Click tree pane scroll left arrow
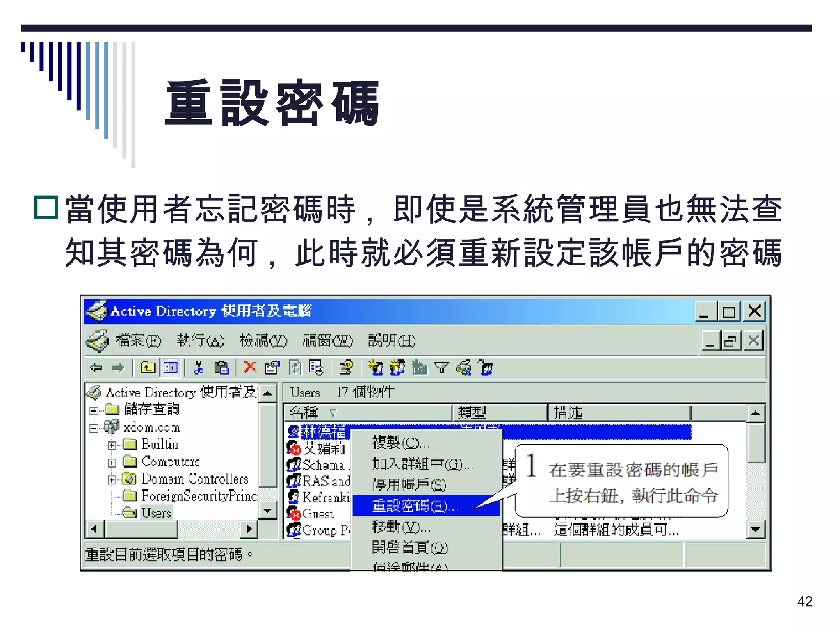 (x=95, y=529)
